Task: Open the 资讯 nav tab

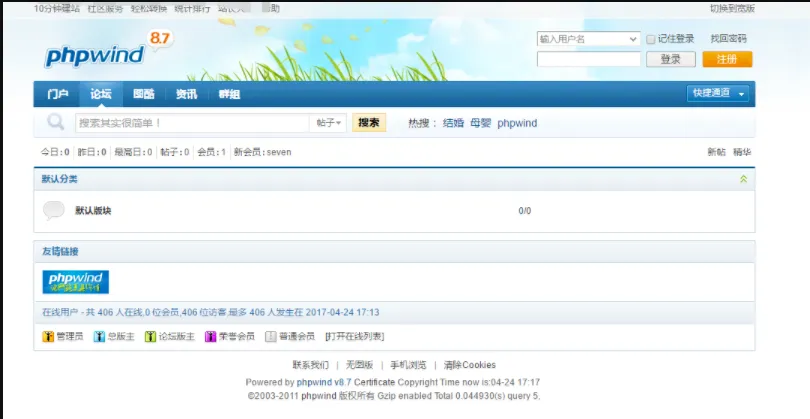Action: [186, 94]
